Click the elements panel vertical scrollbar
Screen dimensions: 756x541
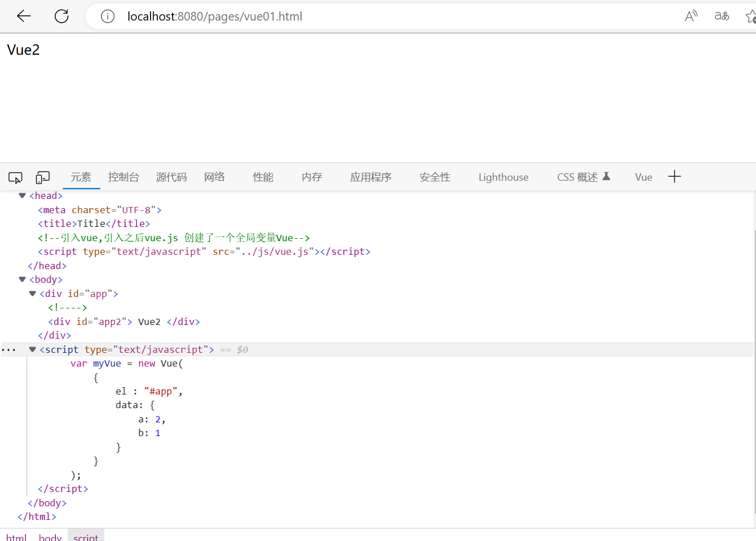[x=754, y=371]
